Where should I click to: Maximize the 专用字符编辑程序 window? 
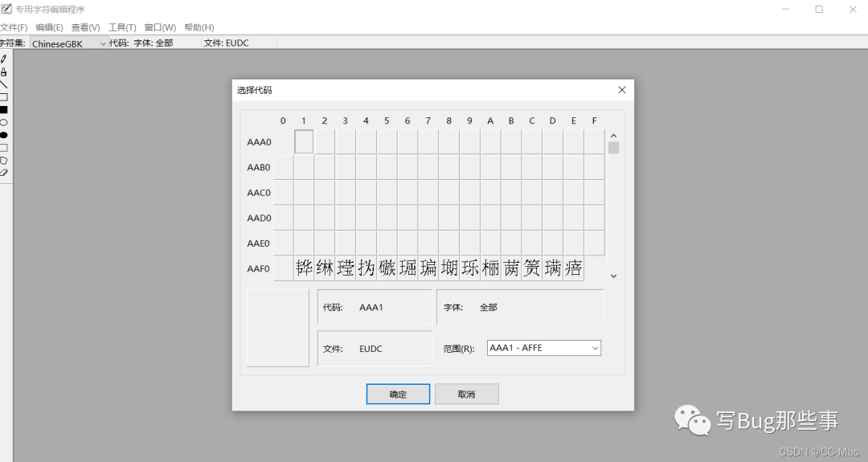point(819,10)
